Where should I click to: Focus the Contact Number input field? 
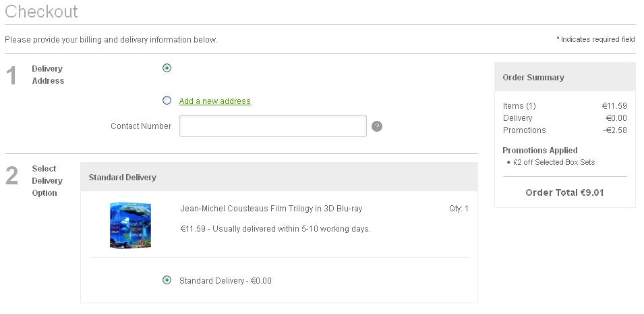click(x=272, y=126)
